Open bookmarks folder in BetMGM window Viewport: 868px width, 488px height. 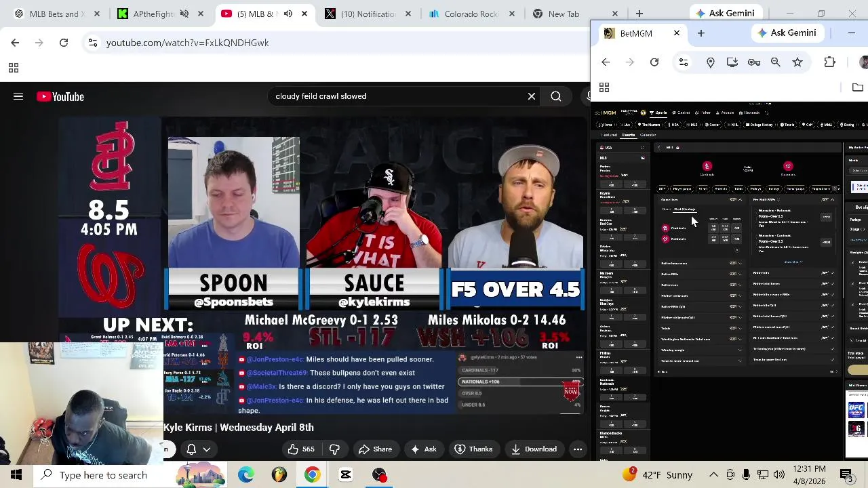[858, 87]
